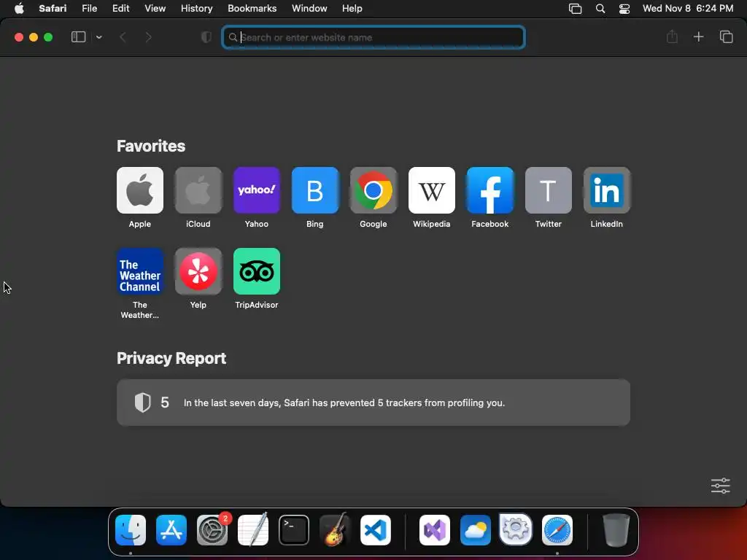Open the gear preferences app in Dock
747x560 pixels.
(x=516, y=529)
